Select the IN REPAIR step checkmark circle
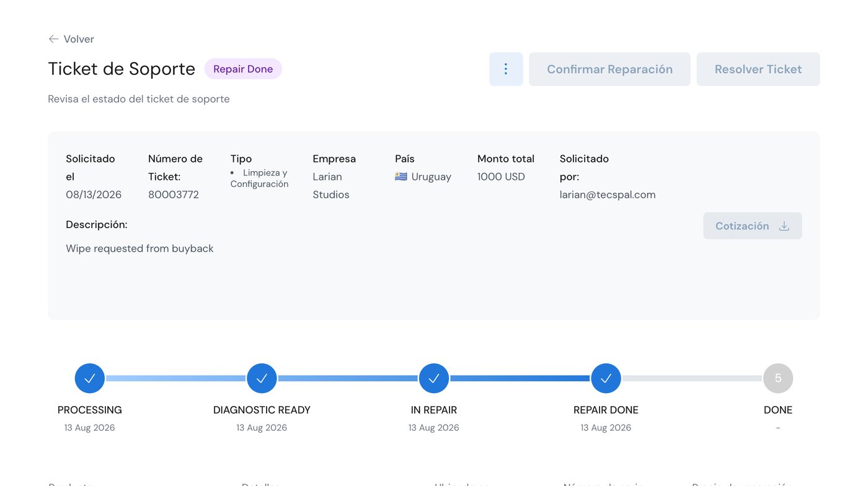 pyautogui.click(x=434, y=378)
